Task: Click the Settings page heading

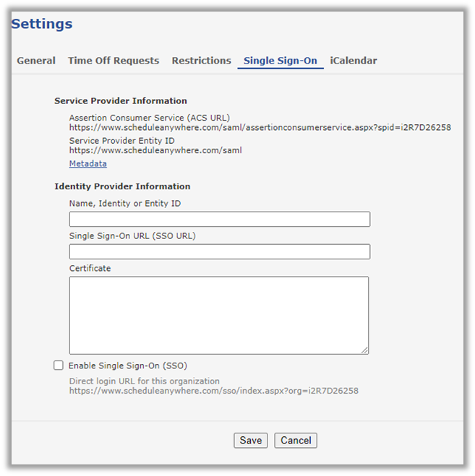Action: point(42,24)
